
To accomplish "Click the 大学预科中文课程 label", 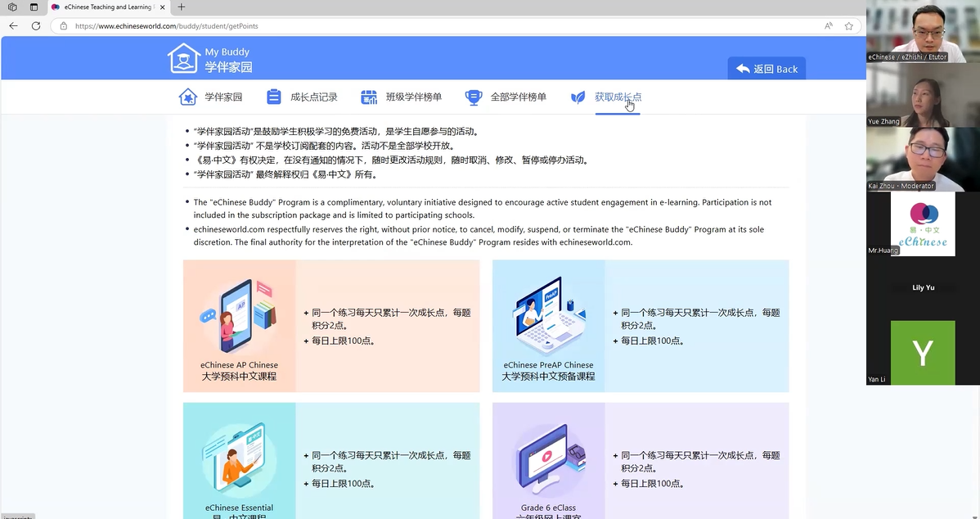I will [x=239, y=377].
